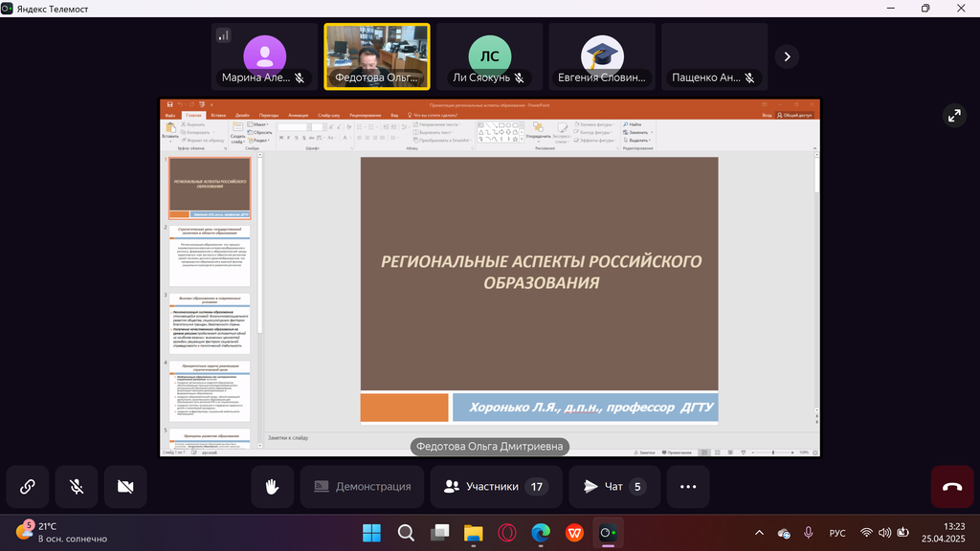The width and height of the screenshot is (980, 551).
Task: Turn on your camera
Action: pyautogui.click(x=125, y=487)
